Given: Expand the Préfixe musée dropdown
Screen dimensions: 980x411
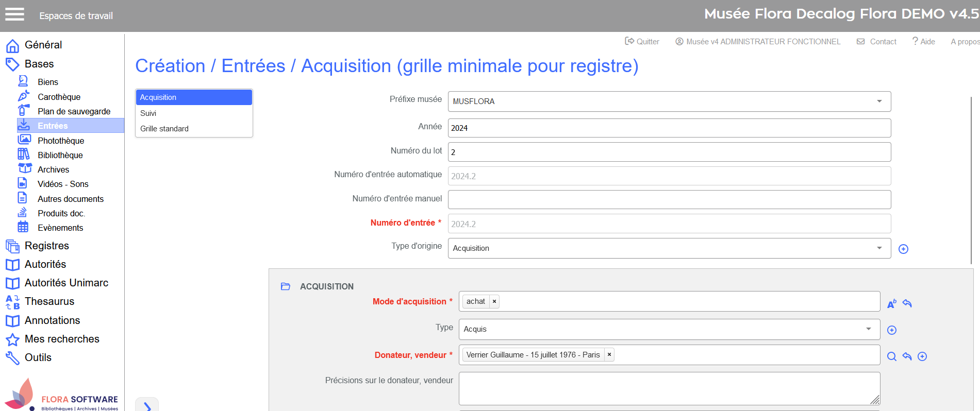Looking at the screenshot, I should coord(879,101).
